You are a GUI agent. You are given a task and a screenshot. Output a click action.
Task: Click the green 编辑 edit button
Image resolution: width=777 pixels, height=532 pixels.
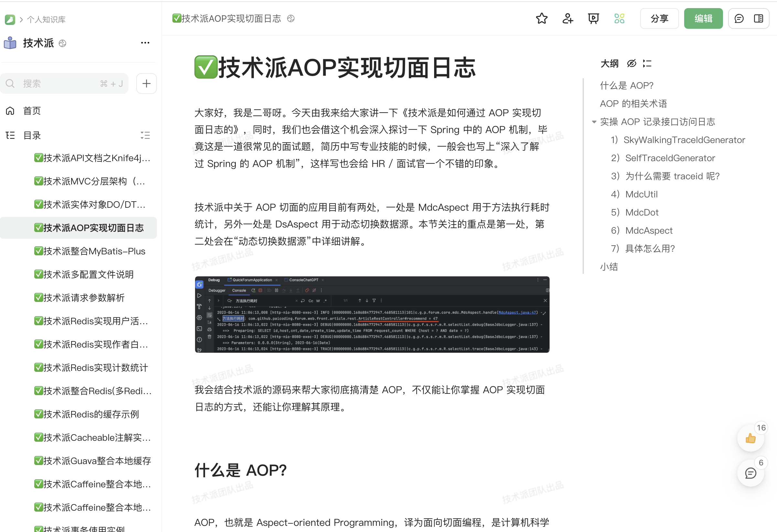tap(703, 18)
